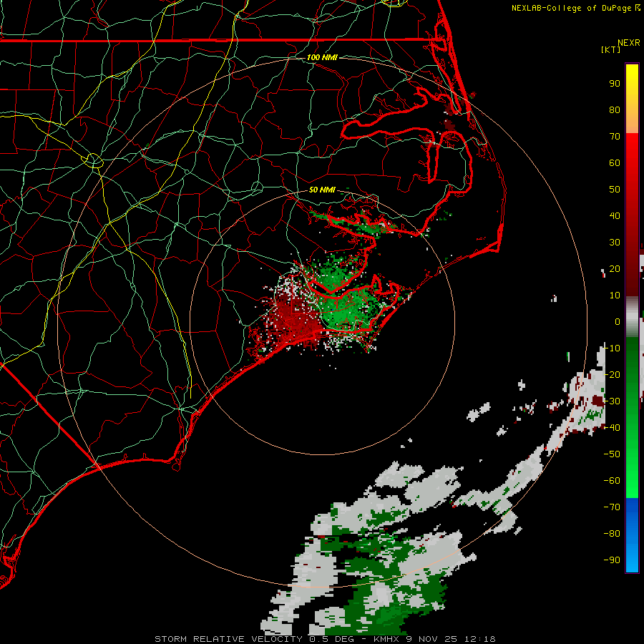Click the -80 value on the velocity scale
The height and width of the screenshot is (644, 644).
point(612,534)
